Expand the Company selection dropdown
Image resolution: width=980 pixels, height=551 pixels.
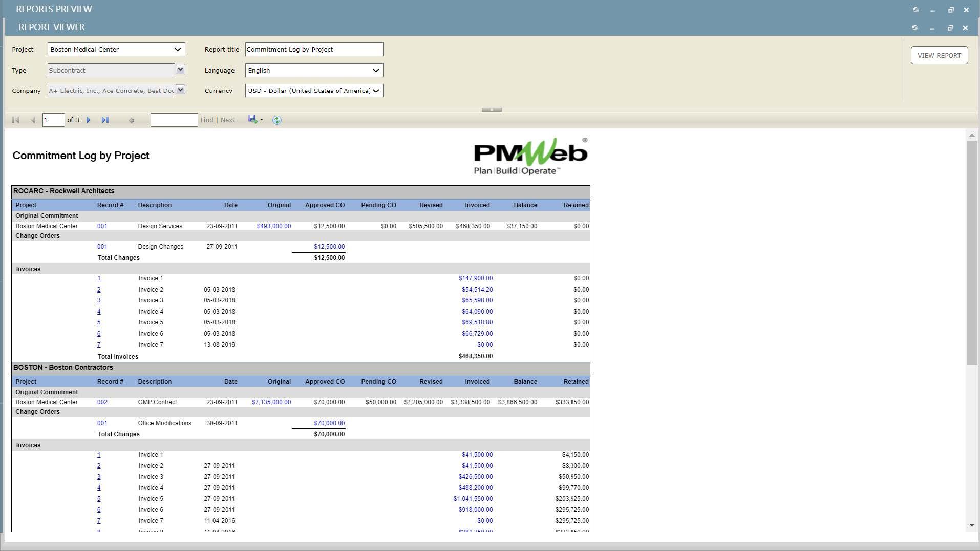tap(180, 90)
